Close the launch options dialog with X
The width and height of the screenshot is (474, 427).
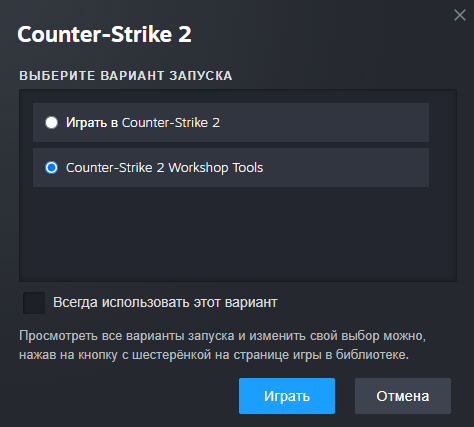click(x=460, y=15)
